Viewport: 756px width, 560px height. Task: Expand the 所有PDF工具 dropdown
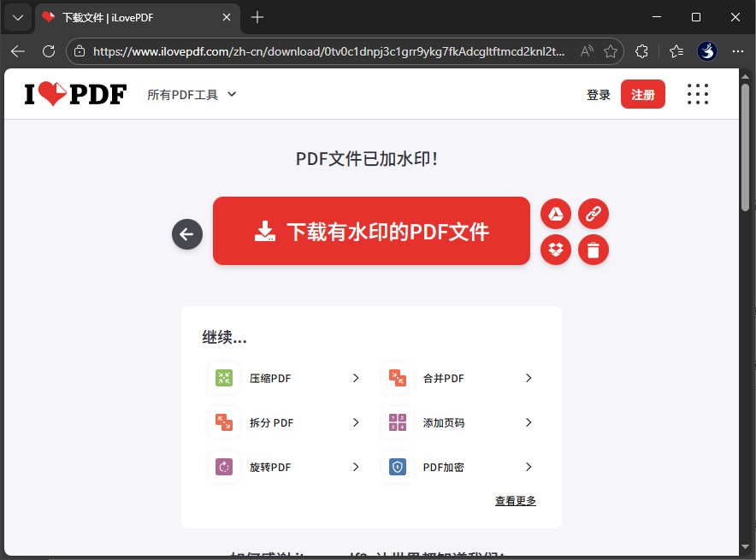pos(192,94)
